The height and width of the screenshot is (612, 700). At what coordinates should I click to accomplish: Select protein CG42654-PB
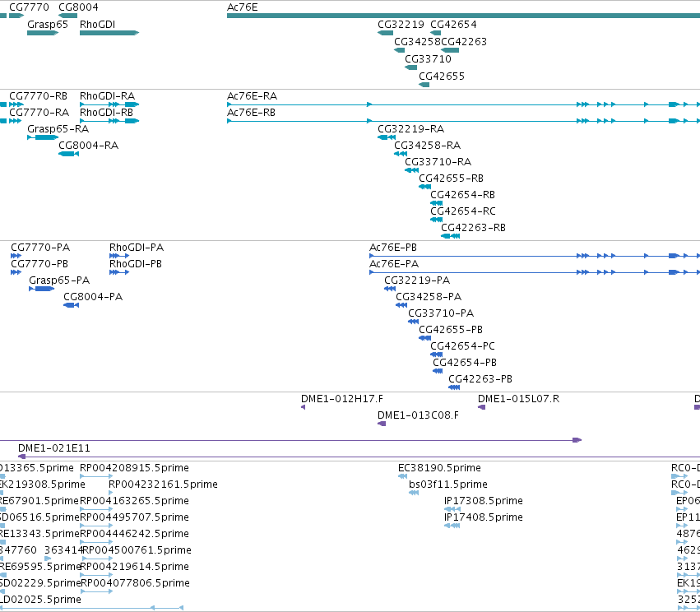coord(465,363)
